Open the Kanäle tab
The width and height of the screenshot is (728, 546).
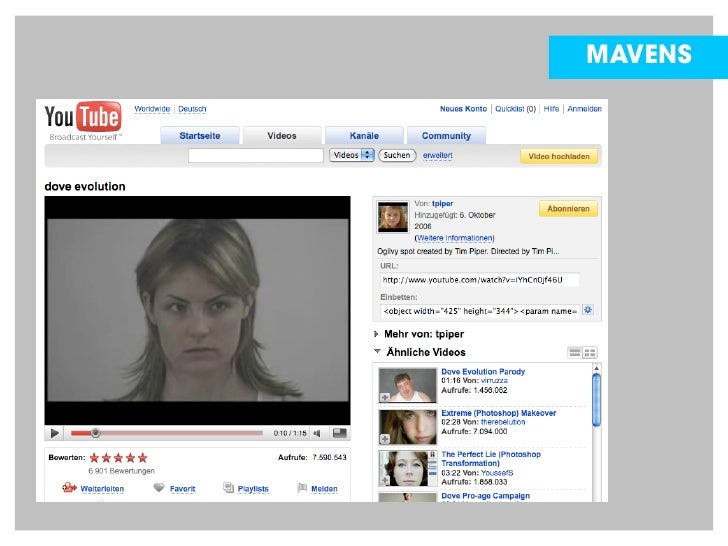click(x=364, y=136)
